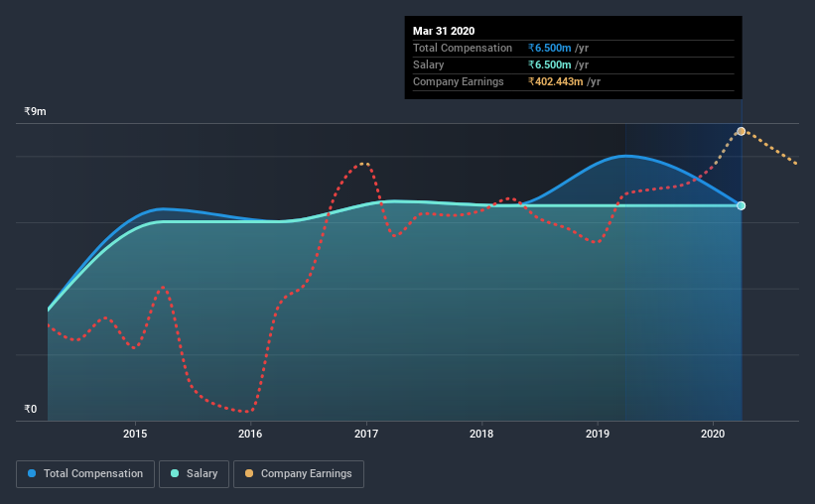Image resolution: width=815 pixels, height=504 pixels.
Task: Click the 2020 x-axis label
Action: [713, 434]
